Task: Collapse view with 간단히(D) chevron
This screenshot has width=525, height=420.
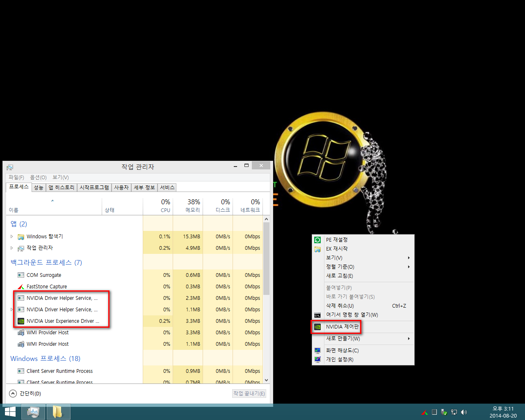Action: tap(13, 394)
